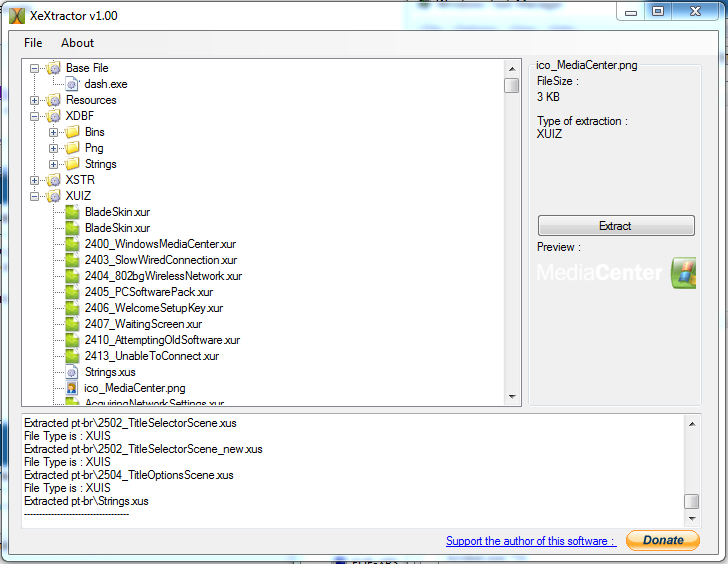
Task: Open the File menu
Action: (33, 43)
